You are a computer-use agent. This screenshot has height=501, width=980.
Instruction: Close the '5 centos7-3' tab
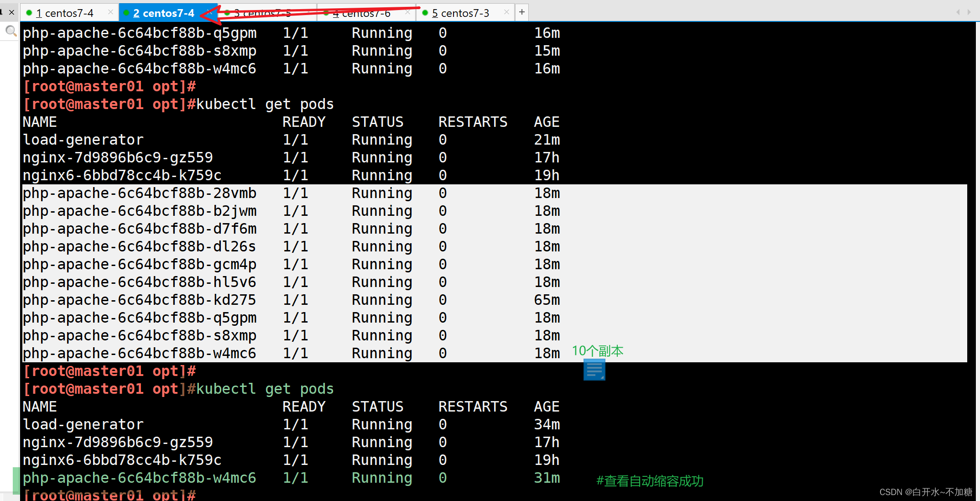click(x=506, y=12)
